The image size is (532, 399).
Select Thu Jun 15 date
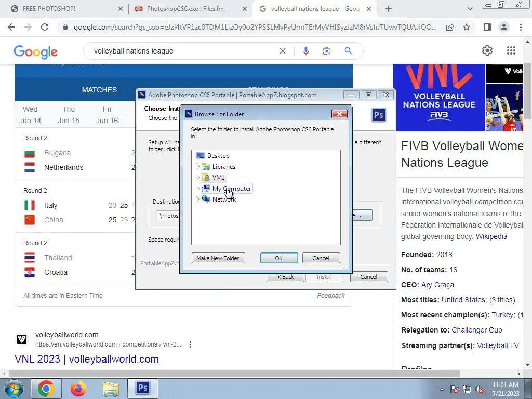[x=69, y=115]
